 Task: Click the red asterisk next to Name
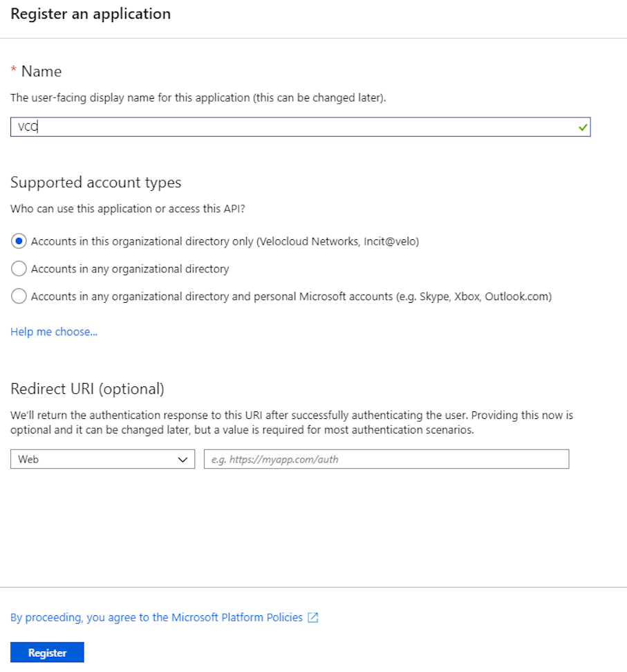[x=12, y=70]
